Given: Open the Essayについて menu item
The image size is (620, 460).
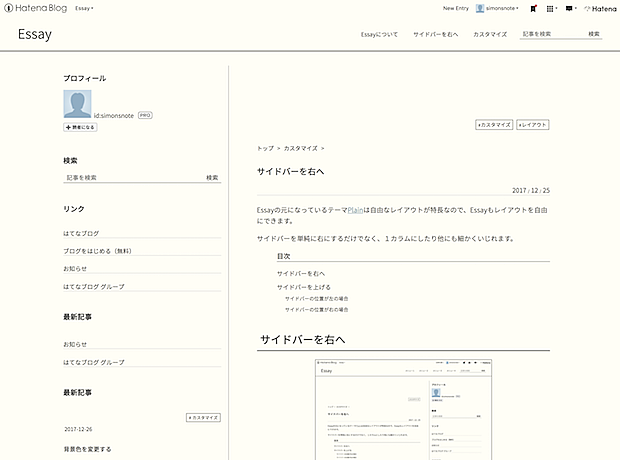Looking at the screenshot, I should [x=379, y=34].
